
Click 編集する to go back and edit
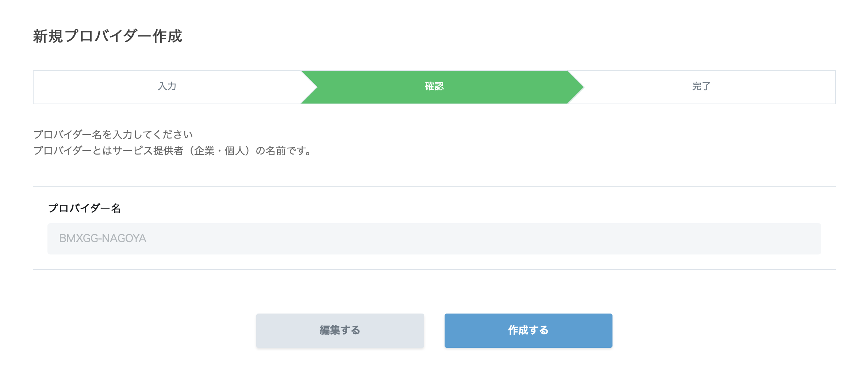339,330
